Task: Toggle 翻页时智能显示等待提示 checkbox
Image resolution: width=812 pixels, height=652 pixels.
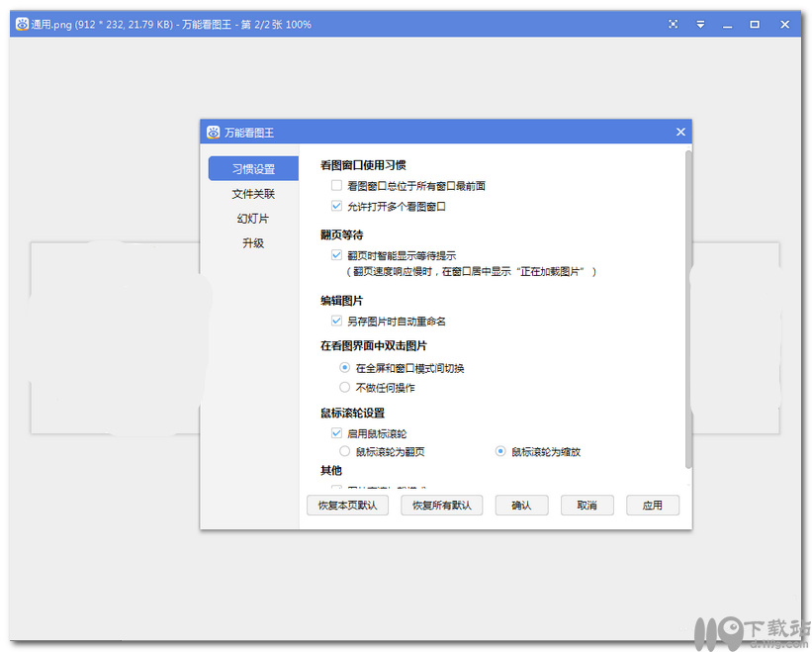Action: 336,255
